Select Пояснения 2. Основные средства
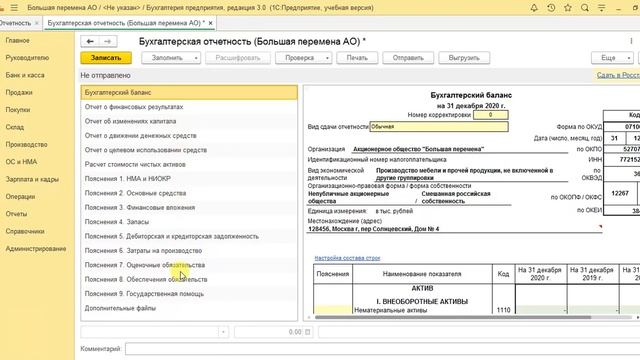 click(x=189, y=193)
